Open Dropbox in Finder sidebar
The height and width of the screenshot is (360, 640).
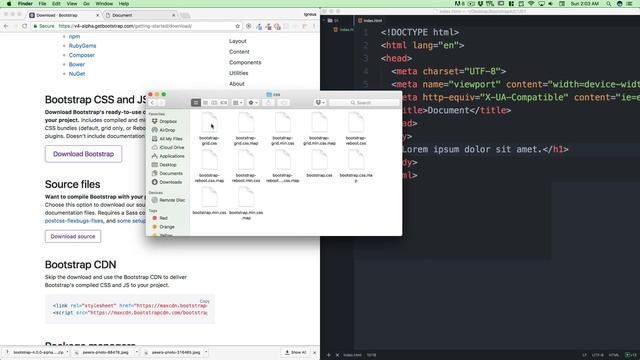(x=168, y=121)
